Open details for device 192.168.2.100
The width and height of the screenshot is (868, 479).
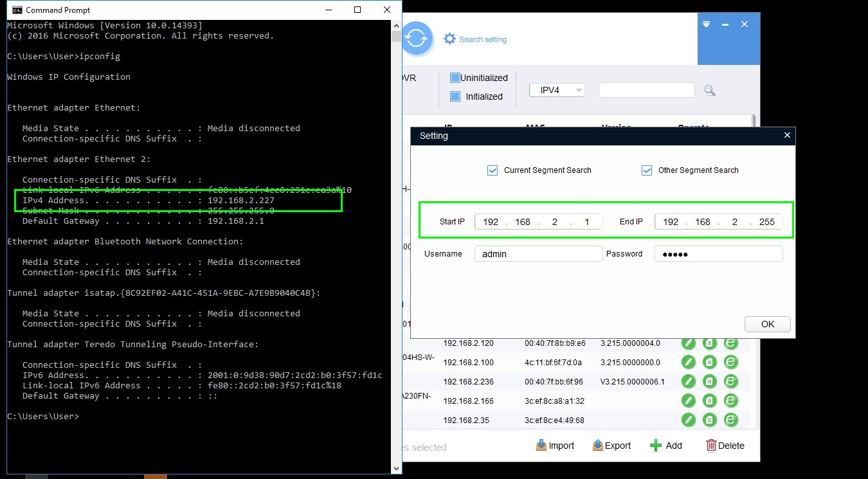[710, 362]
